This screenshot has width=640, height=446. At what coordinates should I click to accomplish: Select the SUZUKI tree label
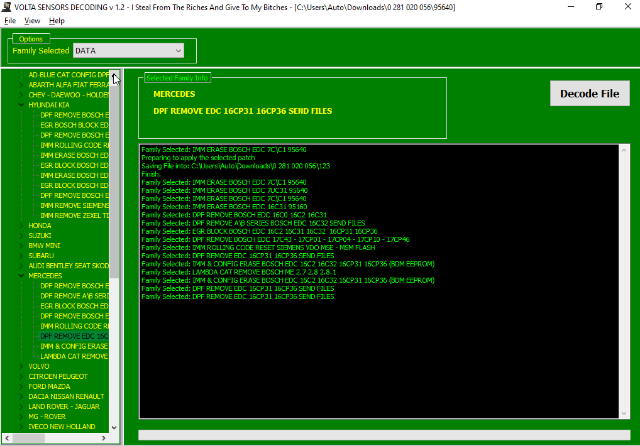pos(40,236)
